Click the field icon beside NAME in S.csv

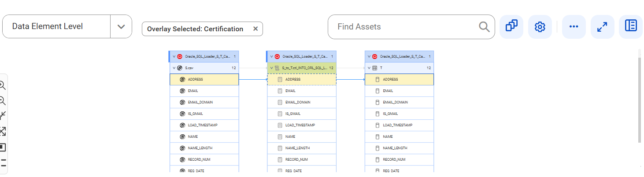182,136
